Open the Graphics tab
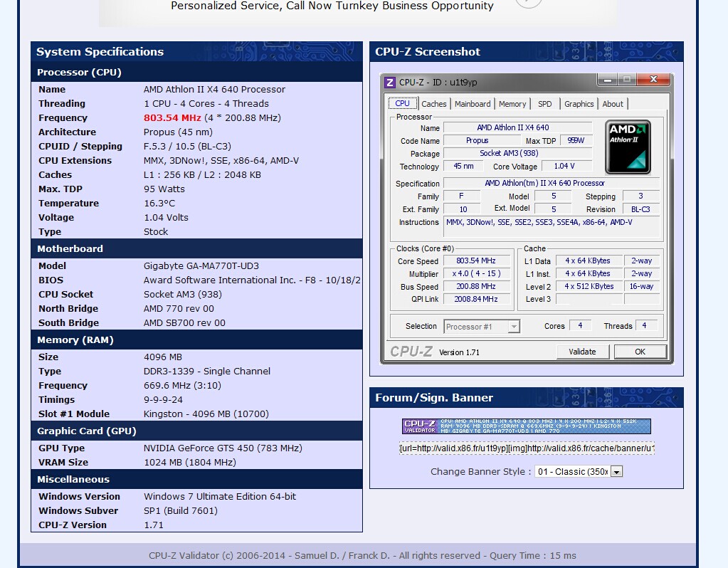Viewport: 728px width, 568px height. click(579, 104)
